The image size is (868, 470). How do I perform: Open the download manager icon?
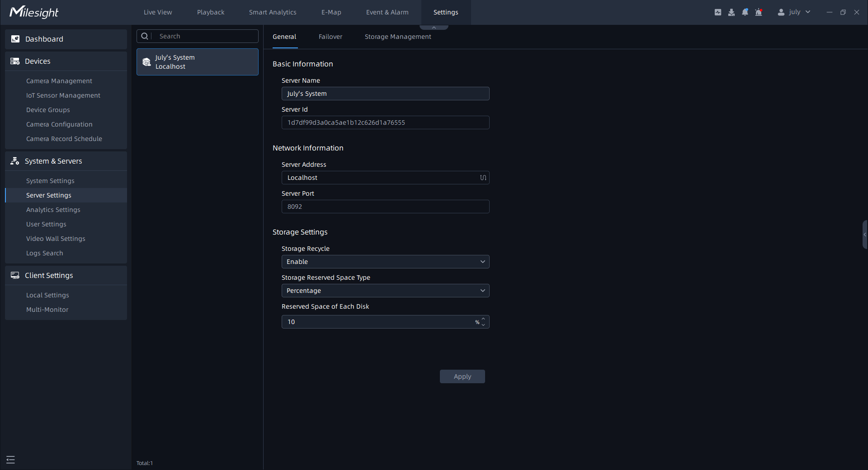[731, 12]
